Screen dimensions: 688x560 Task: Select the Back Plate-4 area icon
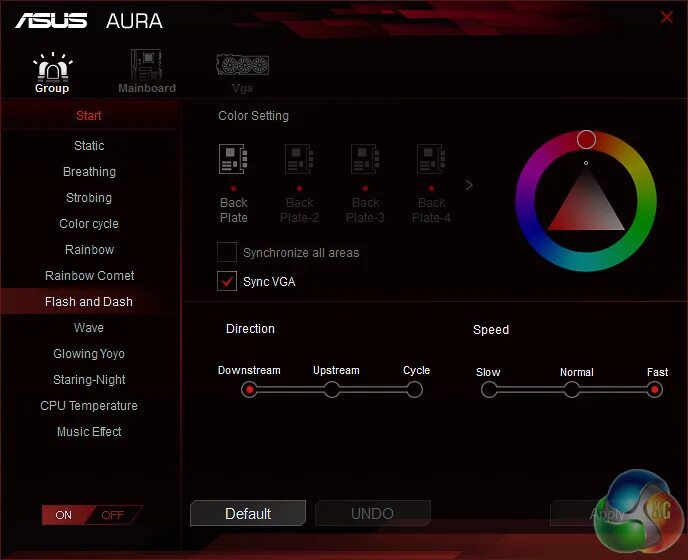click(431, 159)
